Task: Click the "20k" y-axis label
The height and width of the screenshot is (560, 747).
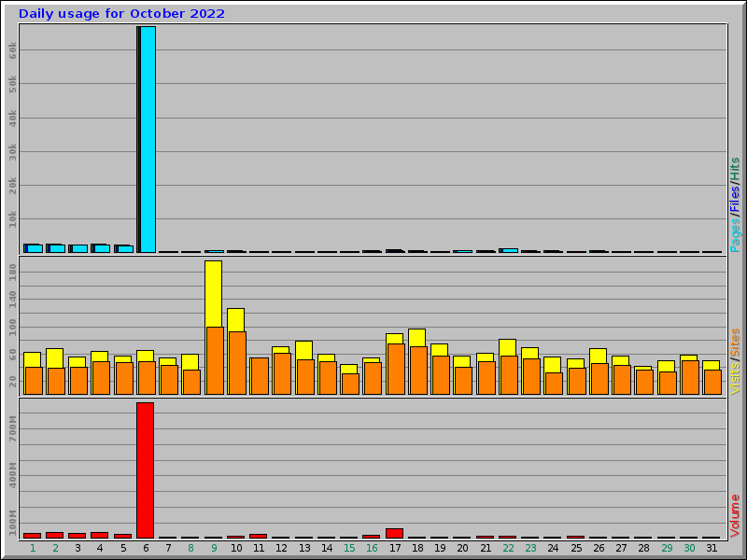Action: 12,186
